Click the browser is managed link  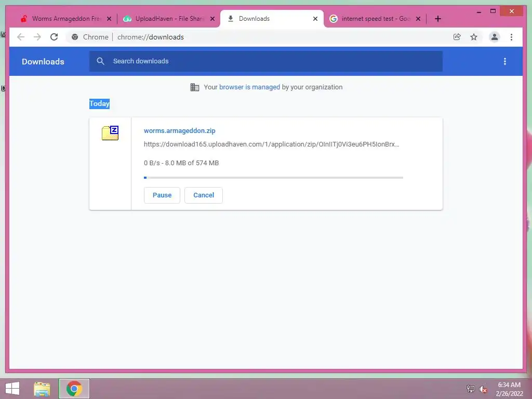(x=249, y=87)
